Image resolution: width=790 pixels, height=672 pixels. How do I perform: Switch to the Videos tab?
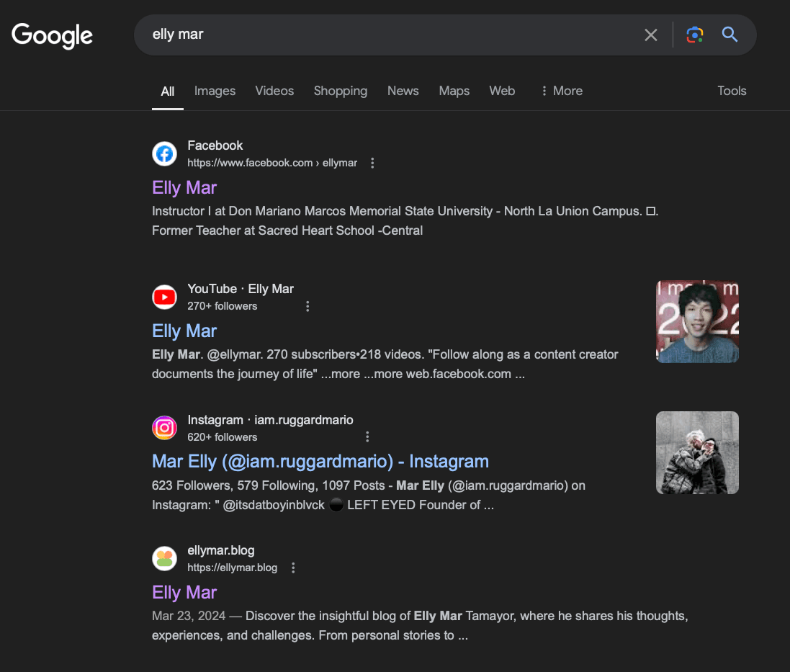pyautogui.click(x=274, y=91)
